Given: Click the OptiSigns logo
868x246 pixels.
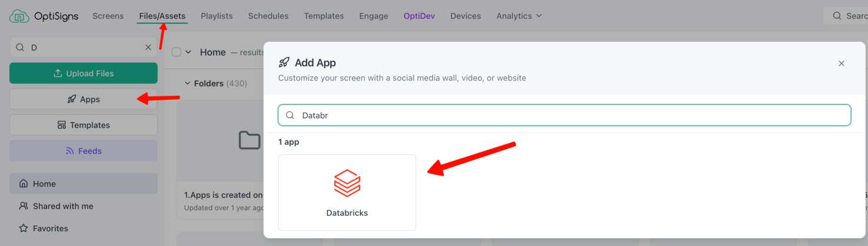Looking at the screenshot, I should point(44,16).
